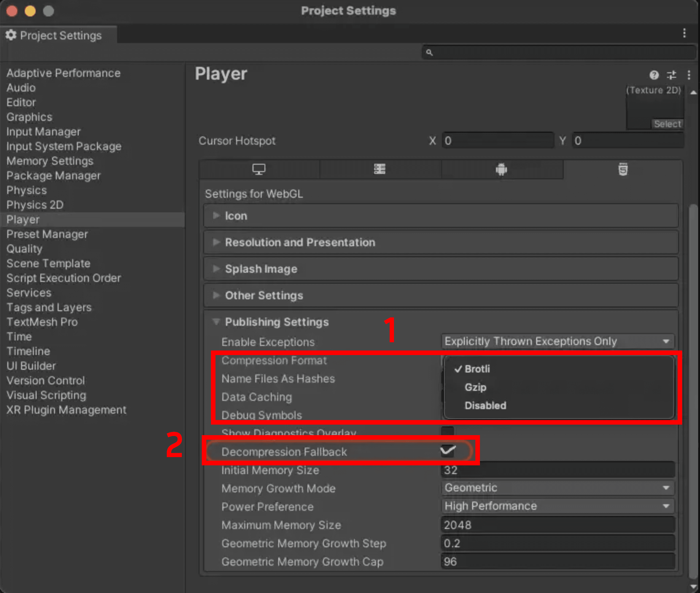The width and height of the screenshot is (700, 593).
Task: Open UI Builder settings
Action: coord(31,366)
